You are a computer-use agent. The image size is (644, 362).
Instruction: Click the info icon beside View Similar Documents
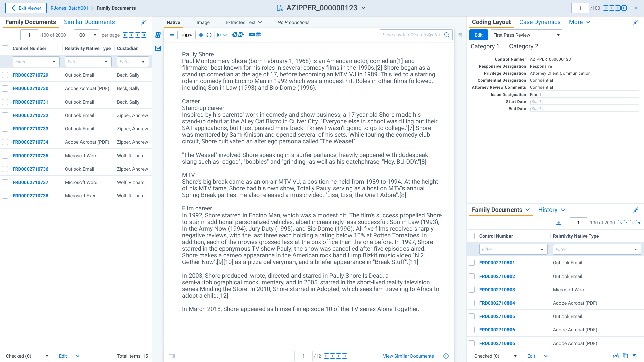coord(446,356)
